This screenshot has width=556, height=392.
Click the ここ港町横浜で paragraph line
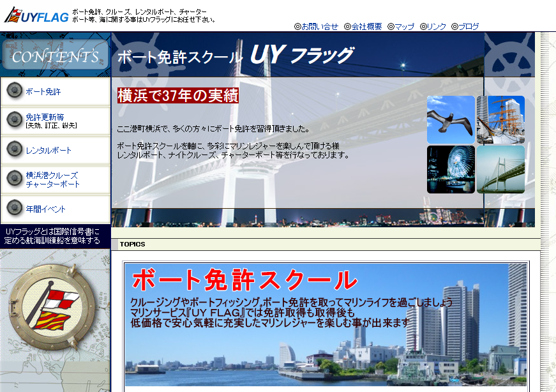213,129
